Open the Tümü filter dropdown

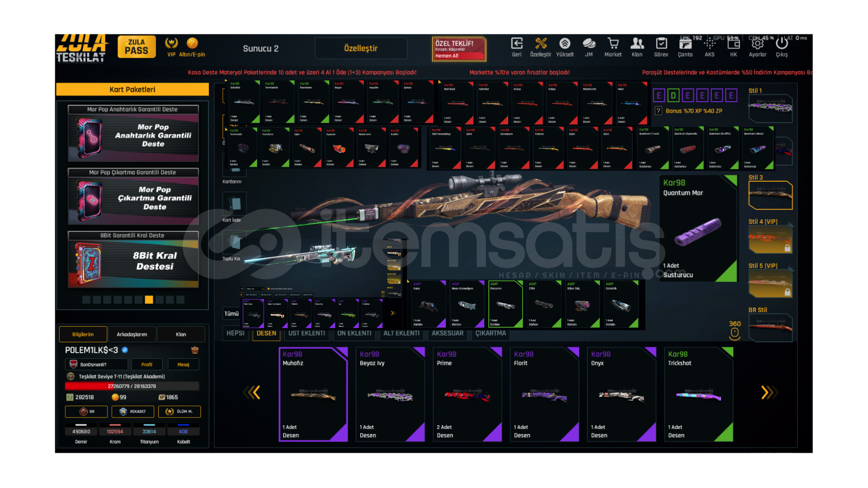click(231, 314)
